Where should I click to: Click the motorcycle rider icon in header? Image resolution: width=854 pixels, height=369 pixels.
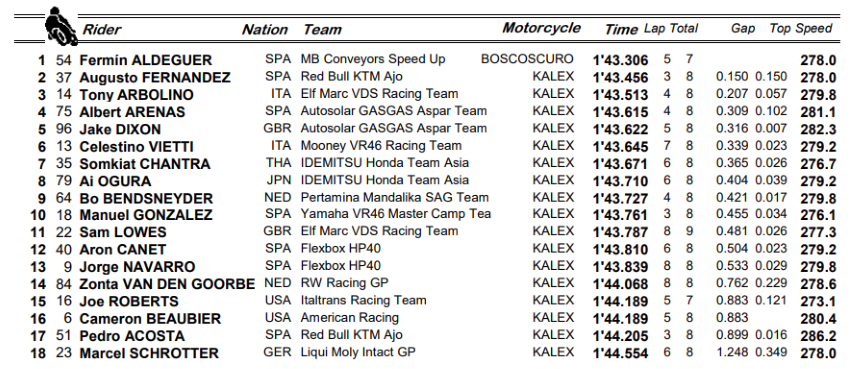[61, 26]
